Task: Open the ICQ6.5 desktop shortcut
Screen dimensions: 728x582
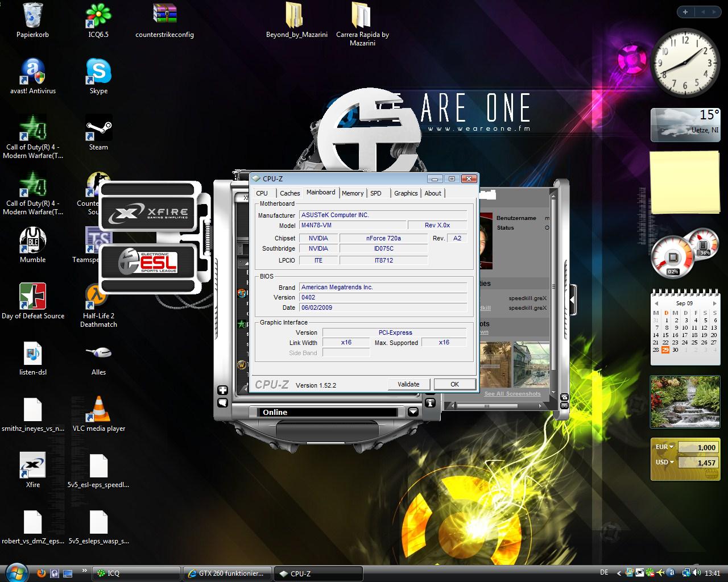Action: click(x=98, y=15)
